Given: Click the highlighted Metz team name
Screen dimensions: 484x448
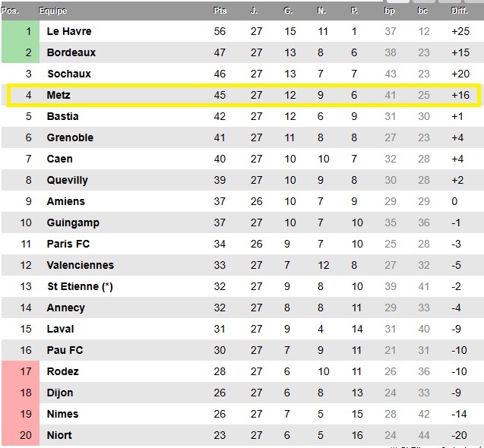Looking at the screenshot, I should point(59,95).
